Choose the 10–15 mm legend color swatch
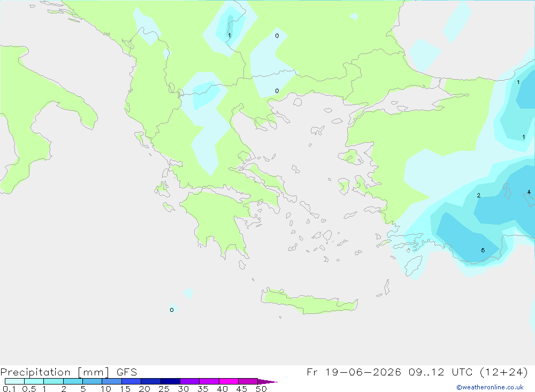 (x=112, y=381)
